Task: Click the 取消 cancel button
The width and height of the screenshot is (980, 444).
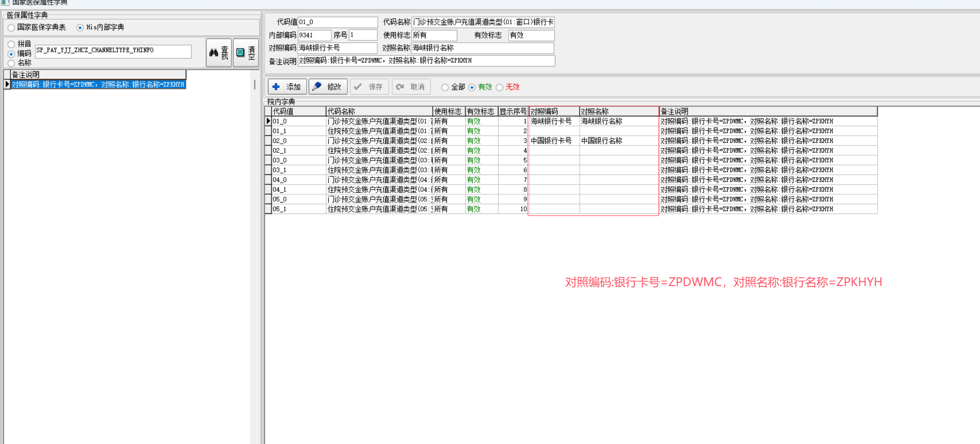Action: click(411, 87)
